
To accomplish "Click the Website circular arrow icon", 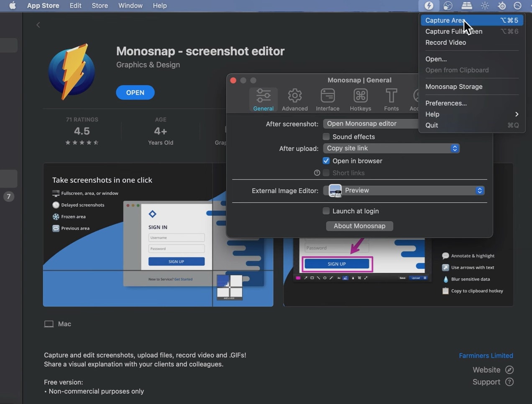I will coord(509,370).
